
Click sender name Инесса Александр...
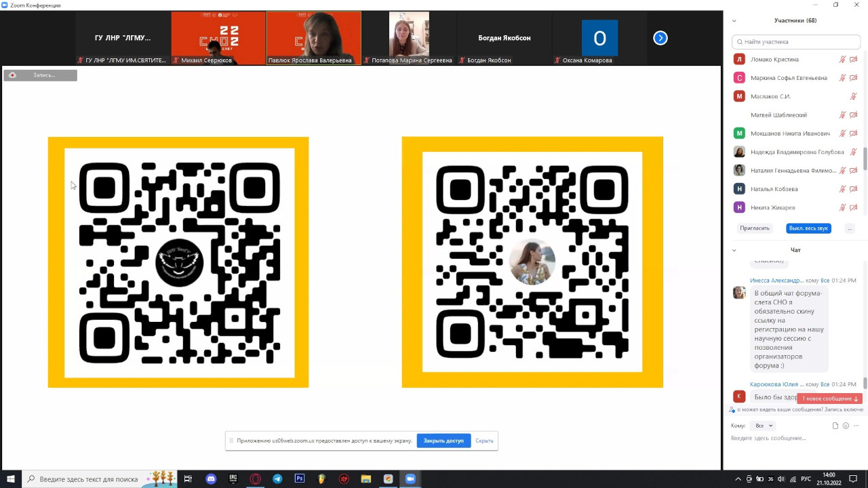[x=776, y=281]
